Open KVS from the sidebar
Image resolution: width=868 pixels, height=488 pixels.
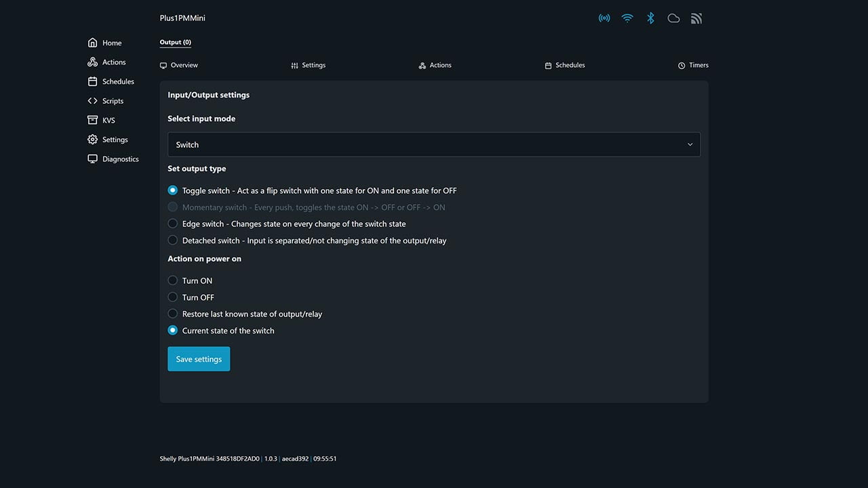pyautogui.click(x=102, y=120)
